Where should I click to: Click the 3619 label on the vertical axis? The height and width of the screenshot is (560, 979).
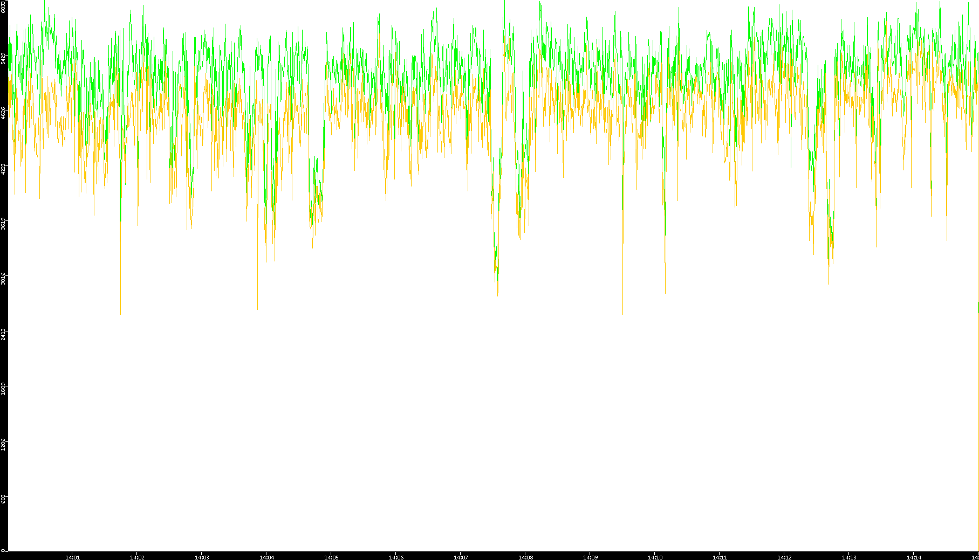(4, 224)
